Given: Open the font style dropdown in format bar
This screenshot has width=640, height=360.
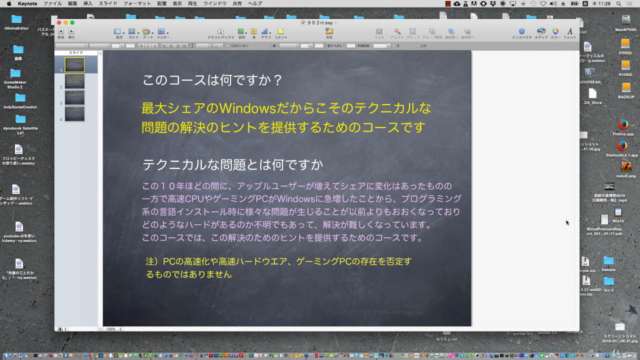Looking at the screenshot, I should (x=100, y=46).
